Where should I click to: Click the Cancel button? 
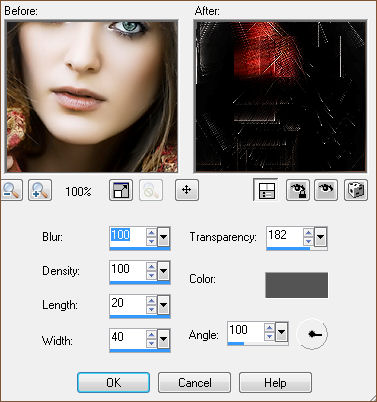[x=194, y=383]
